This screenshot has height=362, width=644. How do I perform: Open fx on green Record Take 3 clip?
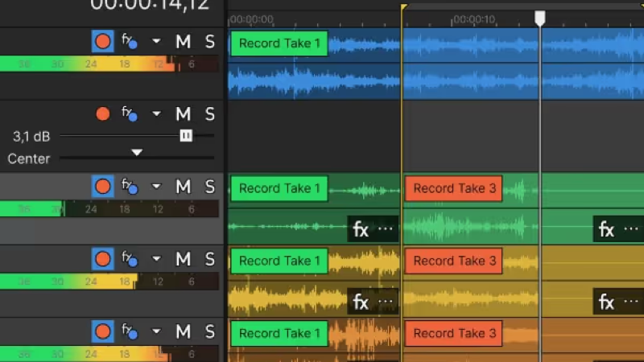point(606,229)
